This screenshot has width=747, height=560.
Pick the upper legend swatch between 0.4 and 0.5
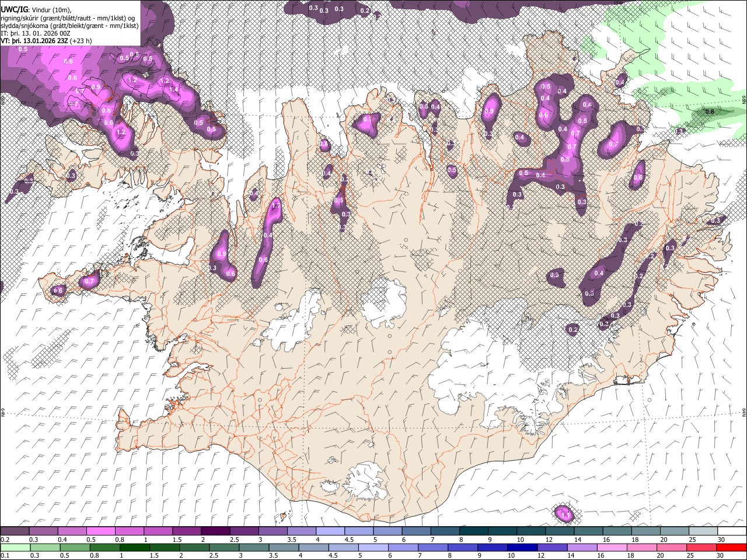click(x=72, y=531)
